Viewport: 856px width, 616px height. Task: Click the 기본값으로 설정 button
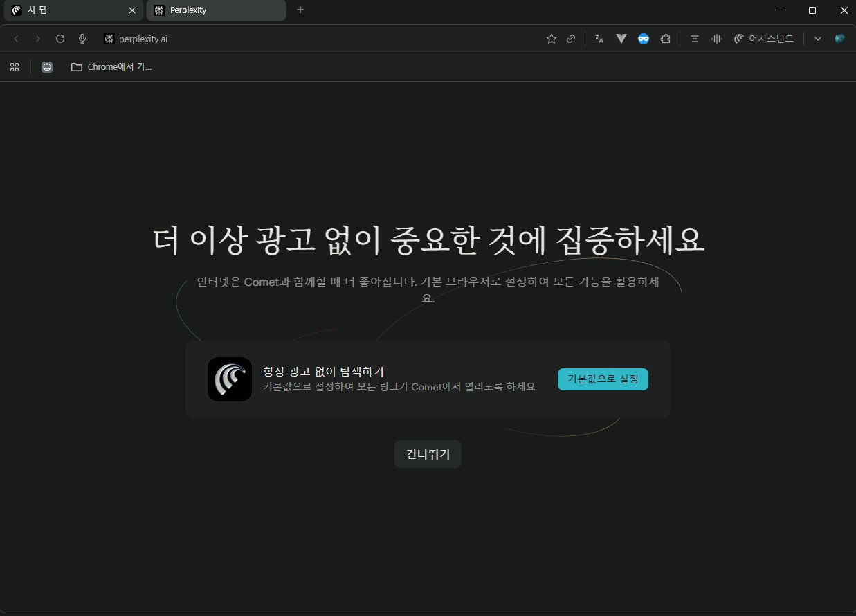(x=603, y=379)
